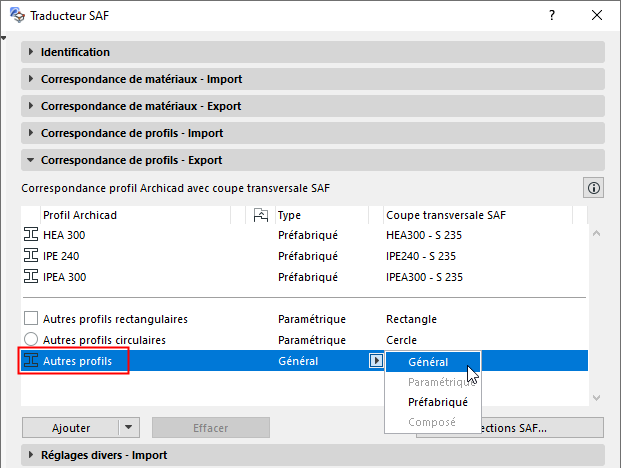Click Préfabriqué type of IPEA 300
621x468 pixels.
coord(308,277)
